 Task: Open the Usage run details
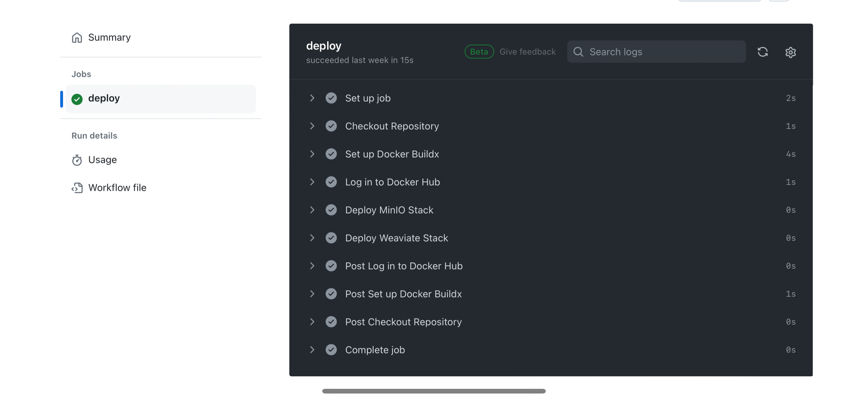pyautogui.click(x=102, y=160)
